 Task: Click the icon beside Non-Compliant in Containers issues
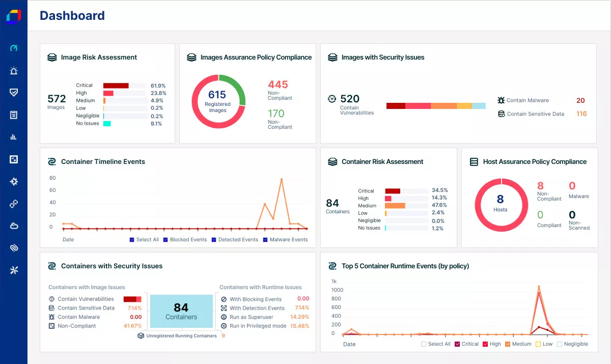pos(51,326)
